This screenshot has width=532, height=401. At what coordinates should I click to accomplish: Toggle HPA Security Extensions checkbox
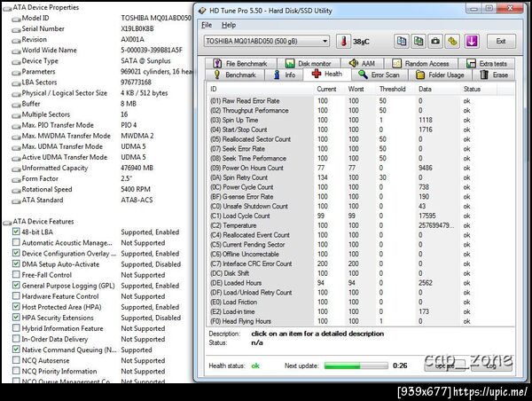tap(16, 317)
